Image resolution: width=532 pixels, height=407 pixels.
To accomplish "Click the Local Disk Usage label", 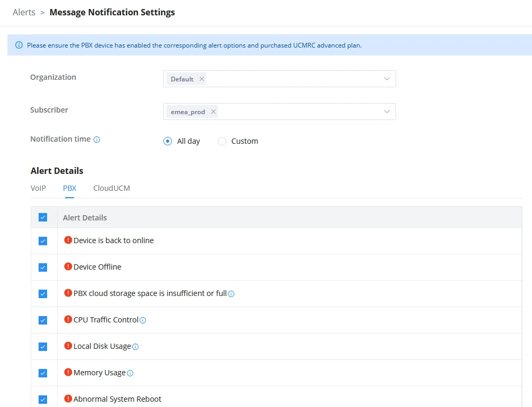I will pyautogui.click(x=102, y=346).
